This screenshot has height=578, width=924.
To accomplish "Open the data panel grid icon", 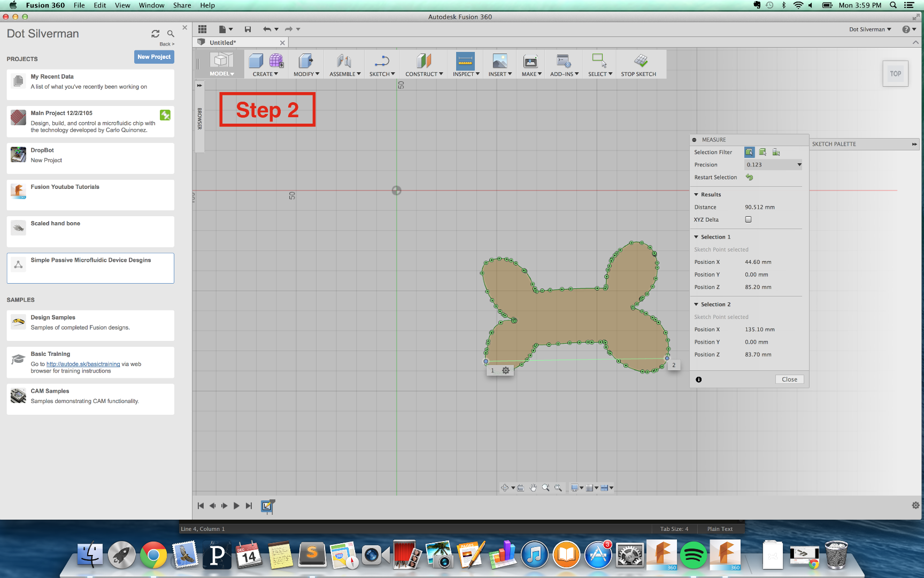I will pyautogui.click(x=202, y=29).
